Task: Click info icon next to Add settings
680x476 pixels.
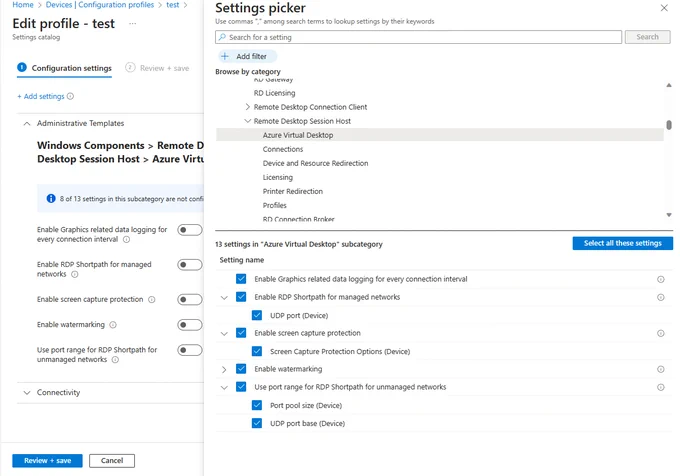Action: pyautogui.click(x=70, y=96)
